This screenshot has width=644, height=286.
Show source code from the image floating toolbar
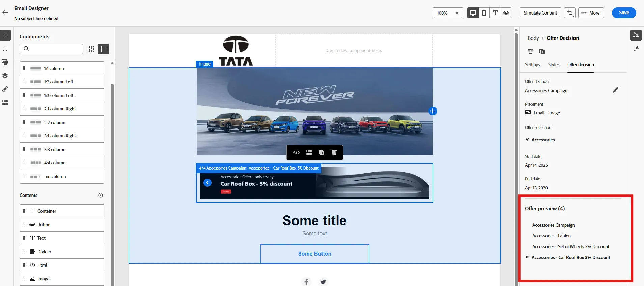click(297, 152)
